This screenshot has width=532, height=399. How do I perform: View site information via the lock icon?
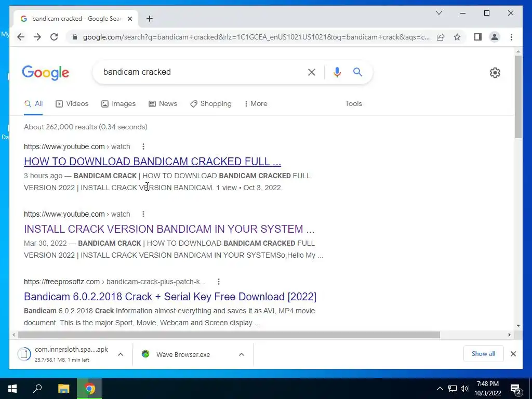(x=75, y=37)
